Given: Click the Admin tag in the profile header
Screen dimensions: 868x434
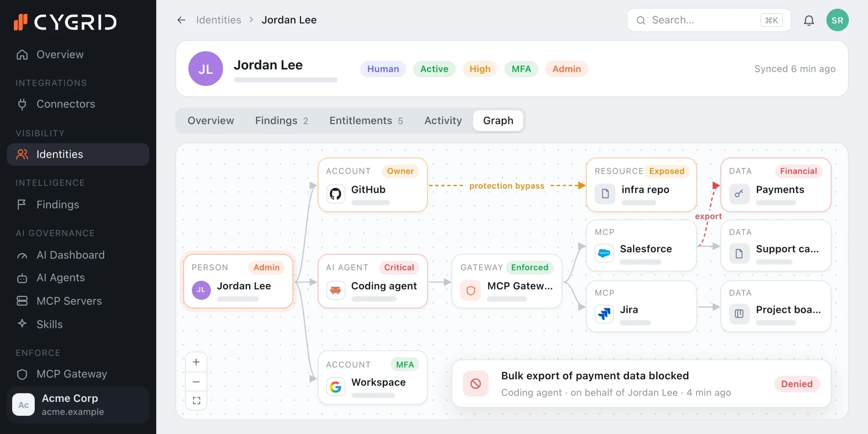Looking at the screenshot, I should point(566,69).
